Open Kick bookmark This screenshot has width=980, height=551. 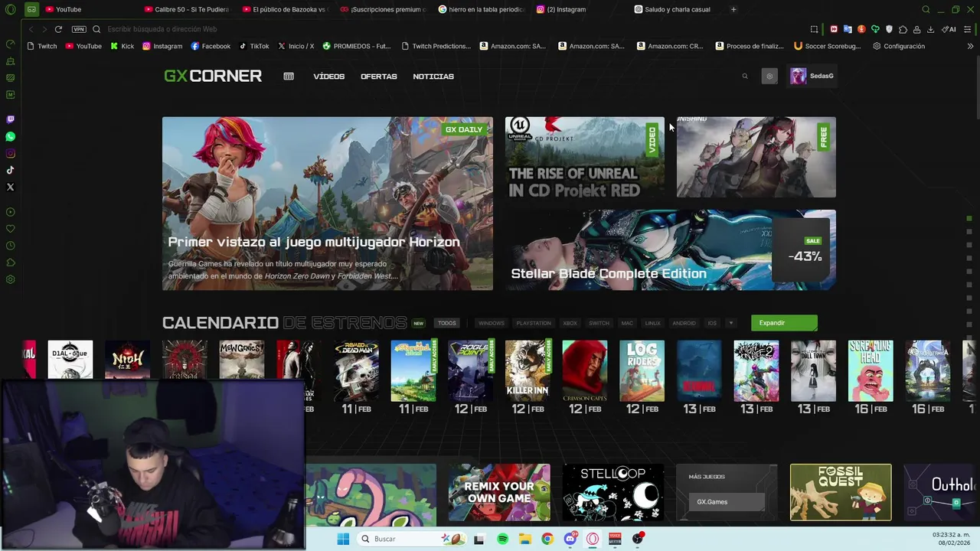pyautogui.click(x=122, y=46)
